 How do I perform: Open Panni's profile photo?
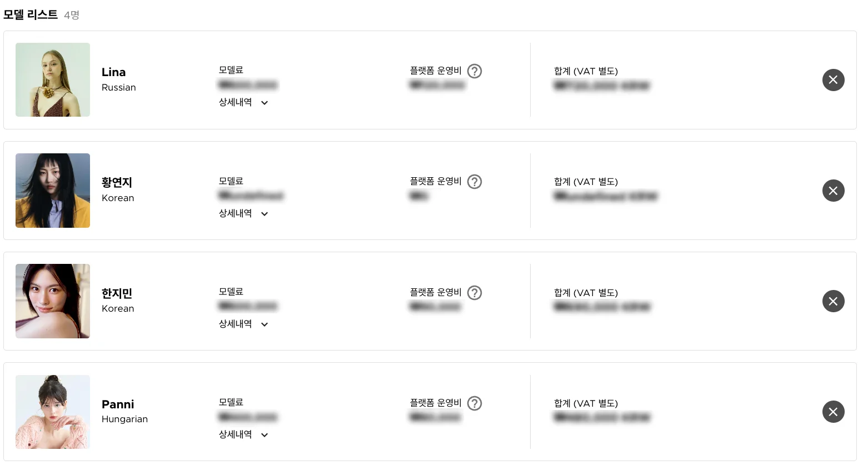(53, 412)
